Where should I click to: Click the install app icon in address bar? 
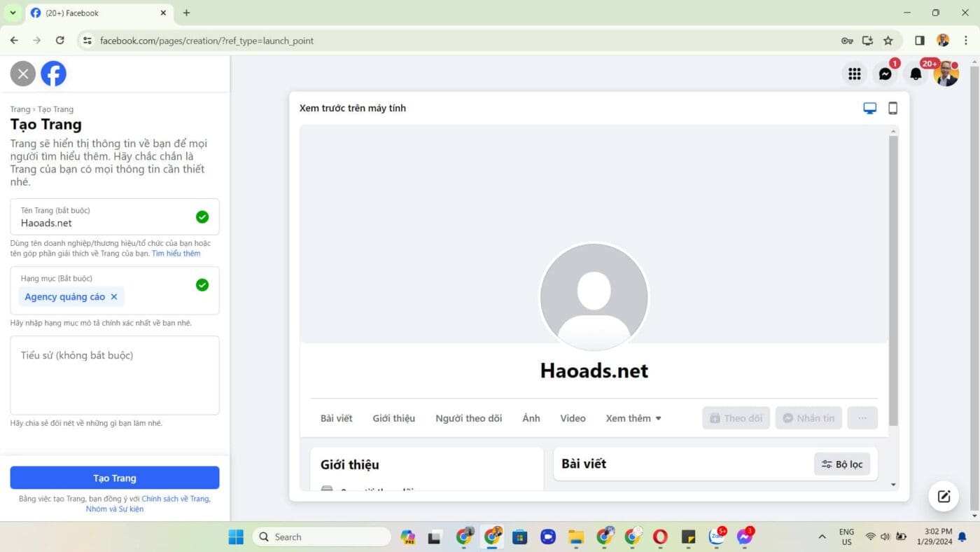point(867,41)
